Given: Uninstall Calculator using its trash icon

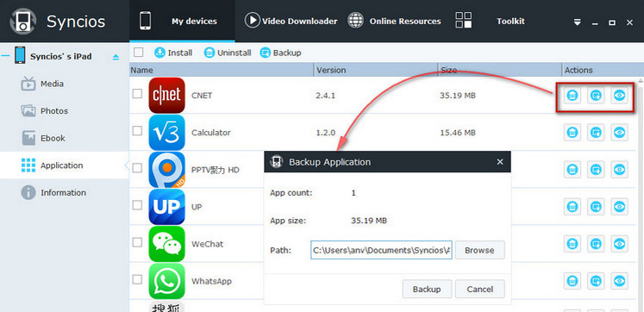Looking at the screenshot, I should point(572,132).
